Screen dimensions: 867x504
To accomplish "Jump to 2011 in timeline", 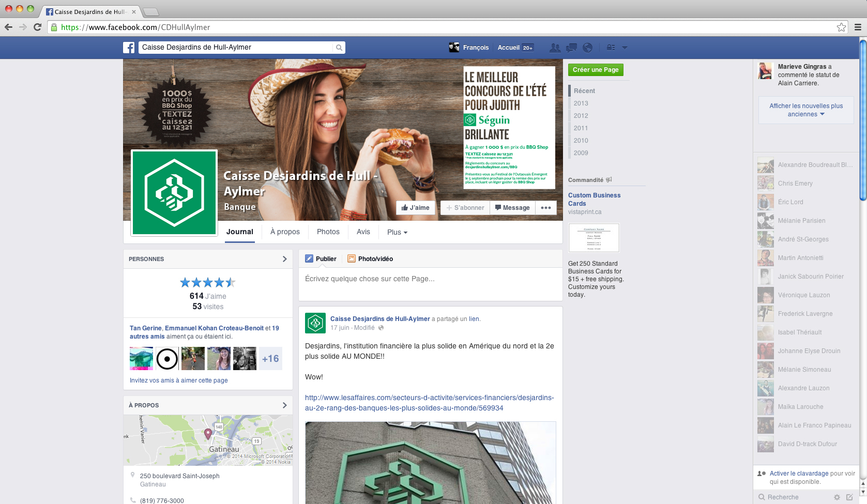I will coord(581,128).
